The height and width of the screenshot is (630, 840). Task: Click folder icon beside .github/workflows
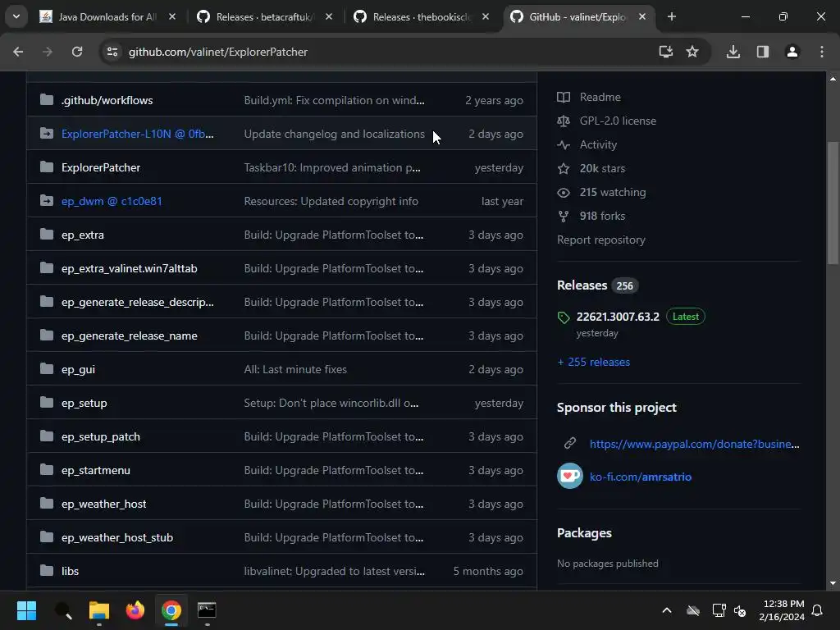tap(47, 99)
